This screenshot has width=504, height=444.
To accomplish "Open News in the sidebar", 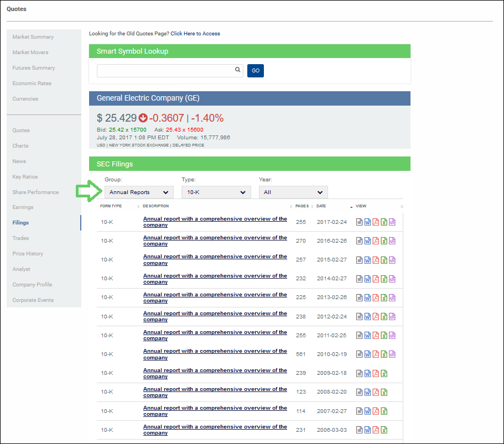I will (19, 161).
